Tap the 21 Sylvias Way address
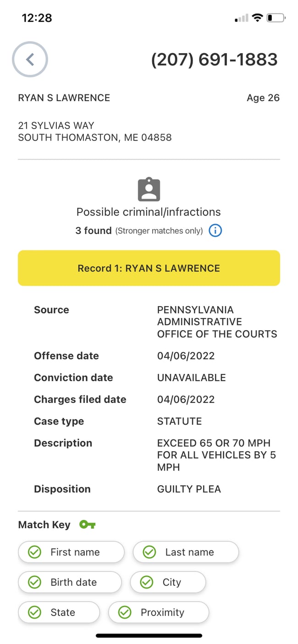Screen dimensions: 298x644 click(x=94, y=131)
